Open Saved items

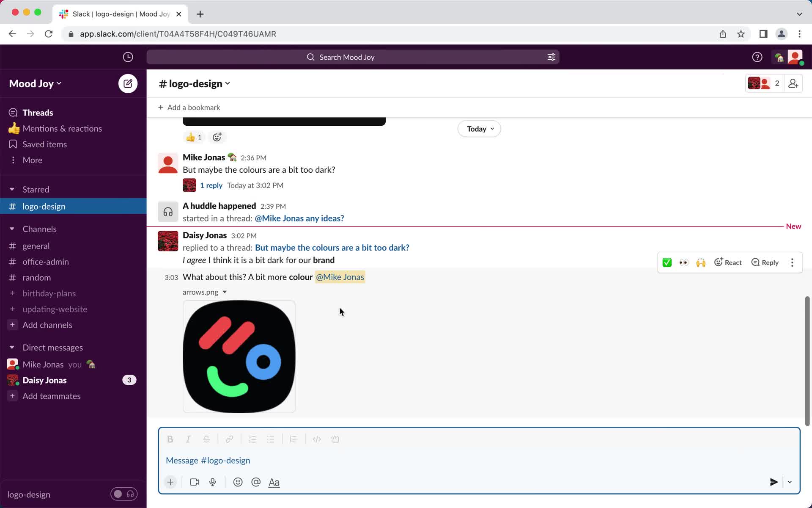point(73,144)
